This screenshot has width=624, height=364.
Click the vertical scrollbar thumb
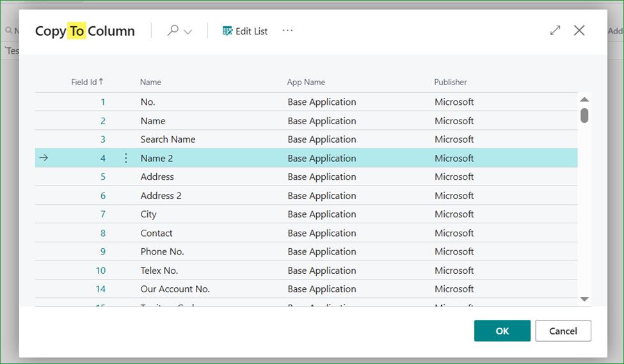point(584,115)
